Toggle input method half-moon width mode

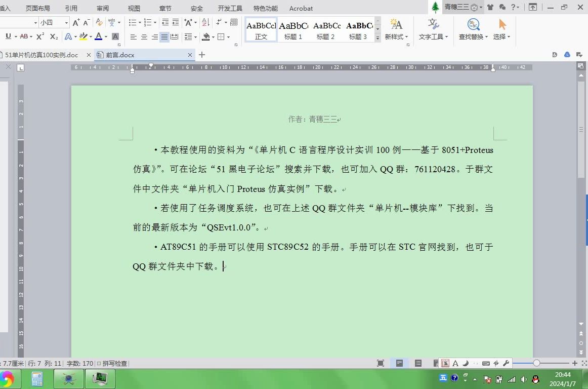466,363
